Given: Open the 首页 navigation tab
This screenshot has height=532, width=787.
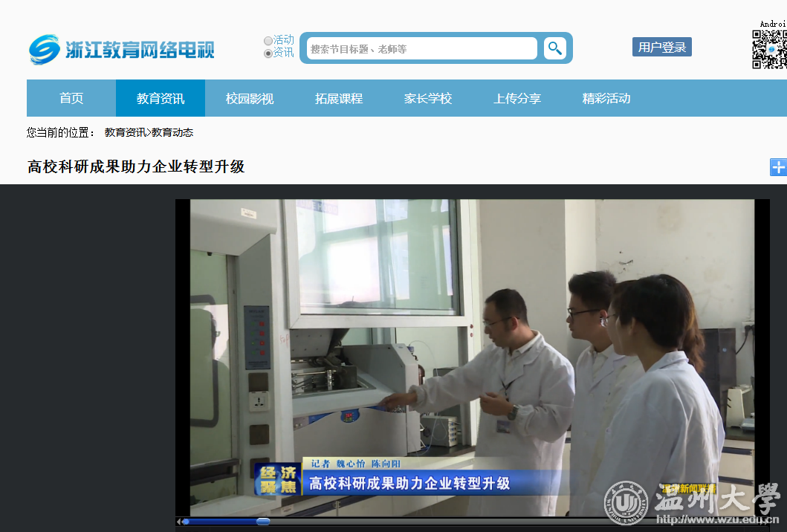Looking at the screenshot, I should click(x=71, y=98).
